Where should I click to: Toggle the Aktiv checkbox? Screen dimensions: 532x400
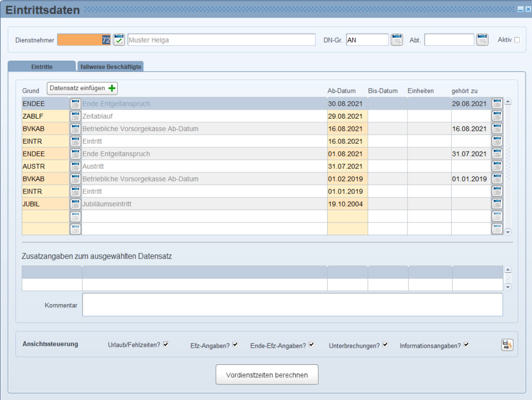point(517,40)
